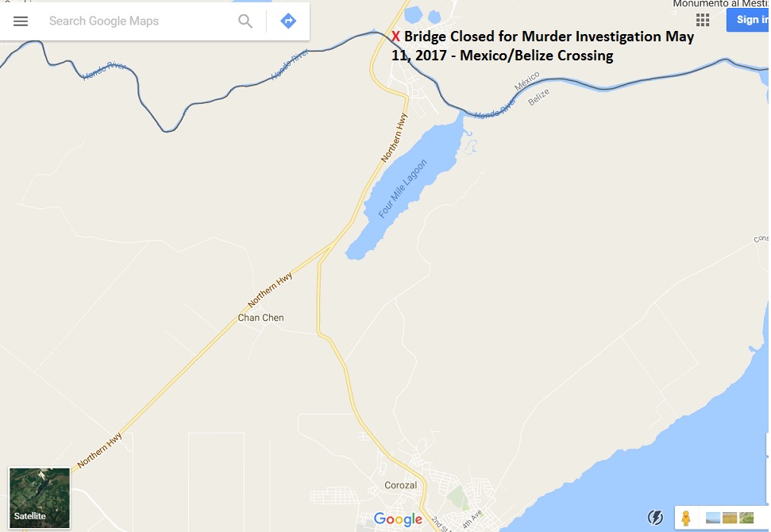Open the Google apps grid icon
This screenshot has width=771, height=532.
coord(703,20)
